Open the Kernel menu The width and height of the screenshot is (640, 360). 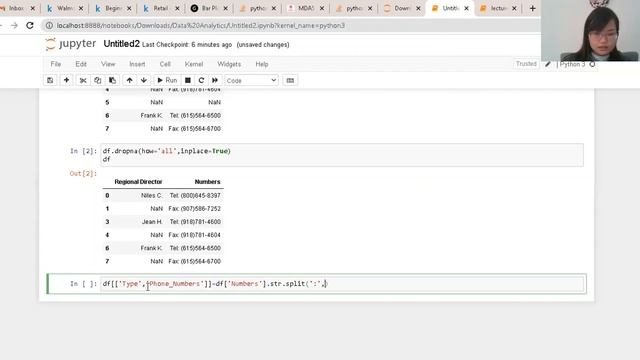tap(194, 64)
